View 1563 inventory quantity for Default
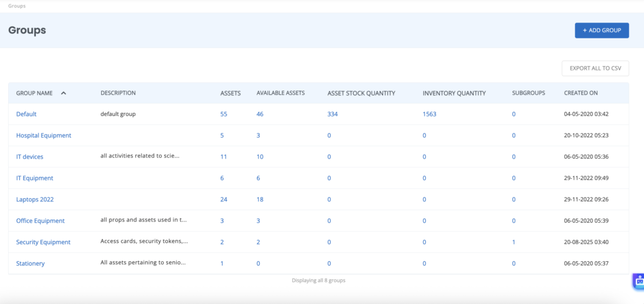This screenshot has height=304, width=644. click(x=429, y=114)
